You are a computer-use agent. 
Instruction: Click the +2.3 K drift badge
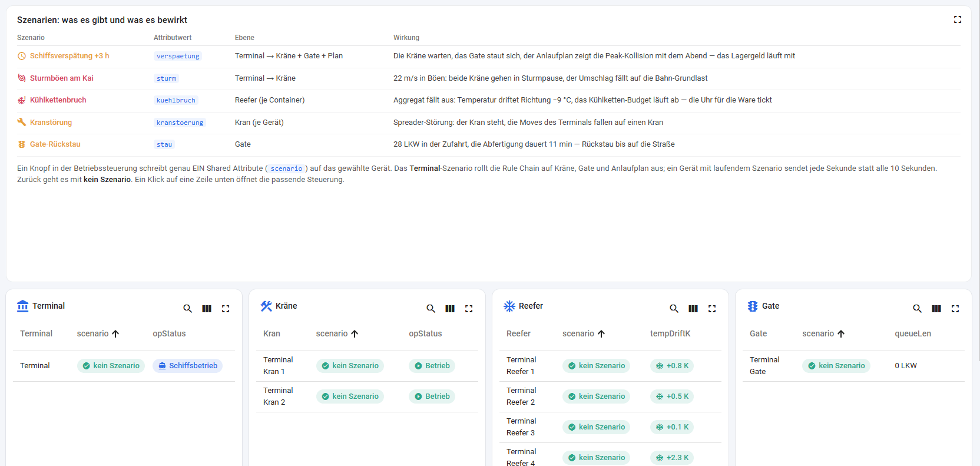(x=672, y=458)
